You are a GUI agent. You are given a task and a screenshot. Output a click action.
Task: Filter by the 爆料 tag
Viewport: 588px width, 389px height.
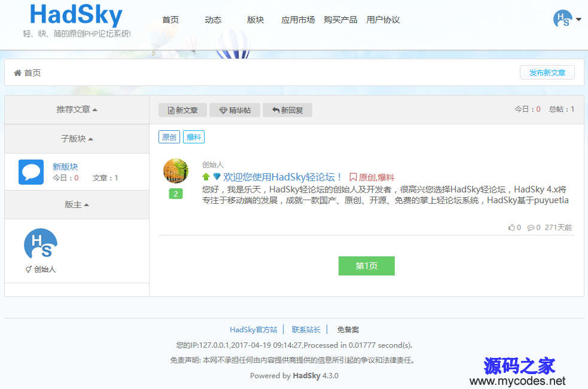[x=193, y=137]
